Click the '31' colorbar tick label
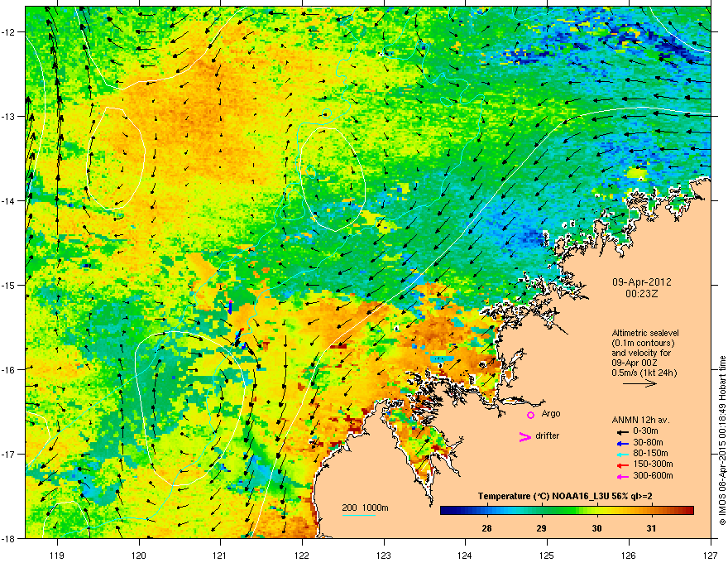 pos(651,528)
